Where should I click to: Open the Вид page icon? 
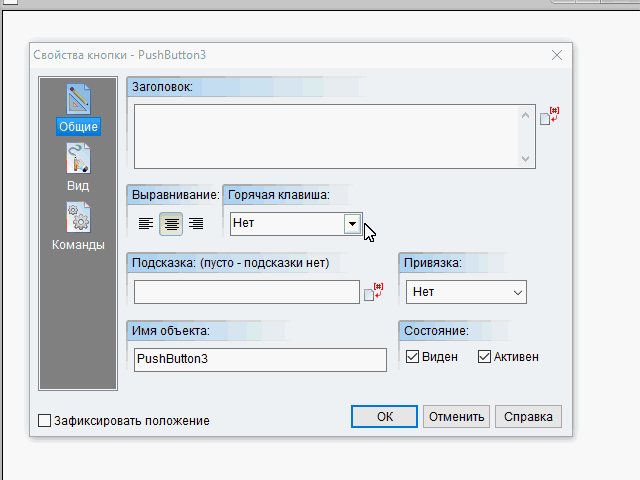78,158
